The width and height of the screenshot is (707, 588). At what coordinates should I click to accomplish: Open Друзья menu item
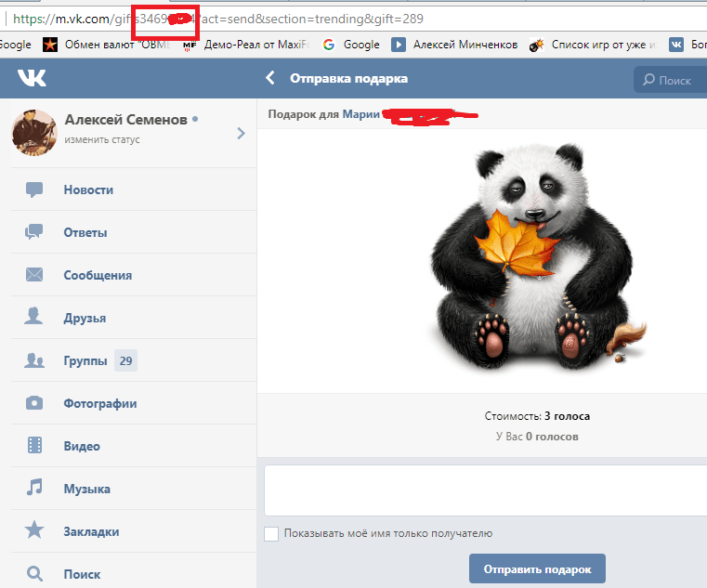coord(134,318)
